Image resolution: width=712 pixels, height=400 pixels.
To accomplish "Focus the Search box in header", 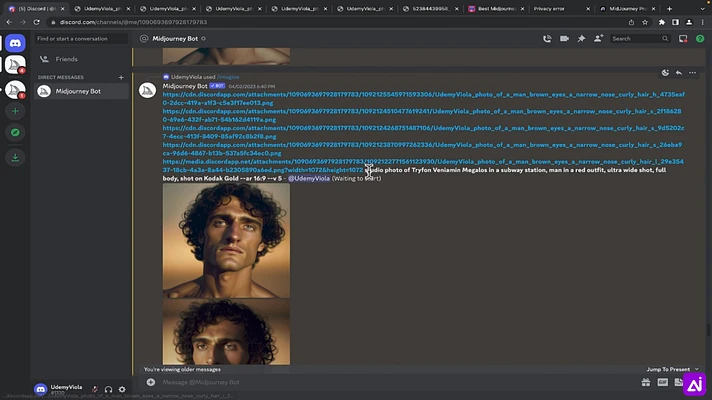I will 640,39.
